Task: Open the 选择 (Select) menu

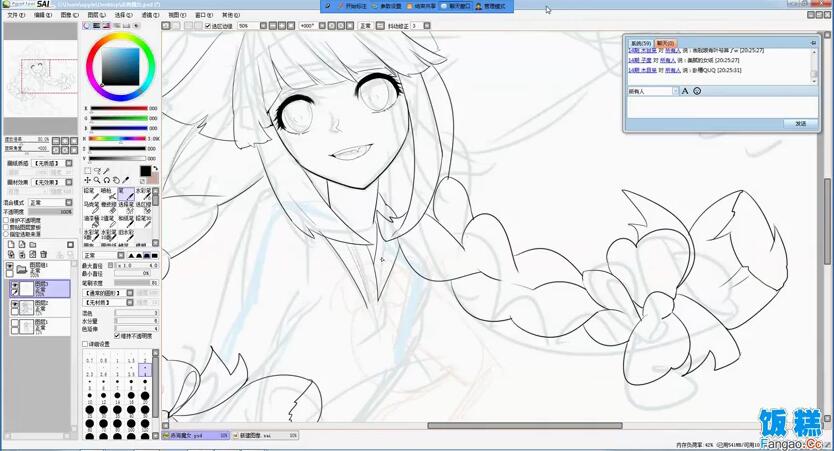Action: (123, 15)
